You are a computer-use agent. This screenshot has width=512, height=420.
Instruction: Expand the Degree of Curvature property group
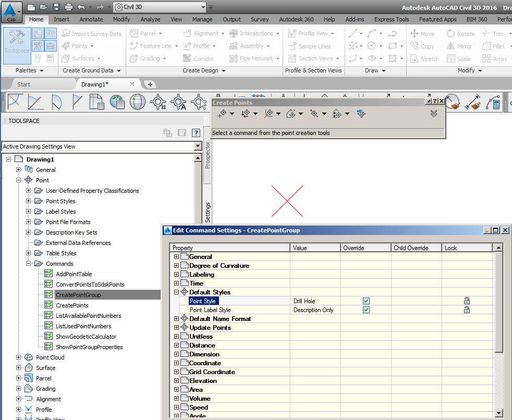pos(176,266)
